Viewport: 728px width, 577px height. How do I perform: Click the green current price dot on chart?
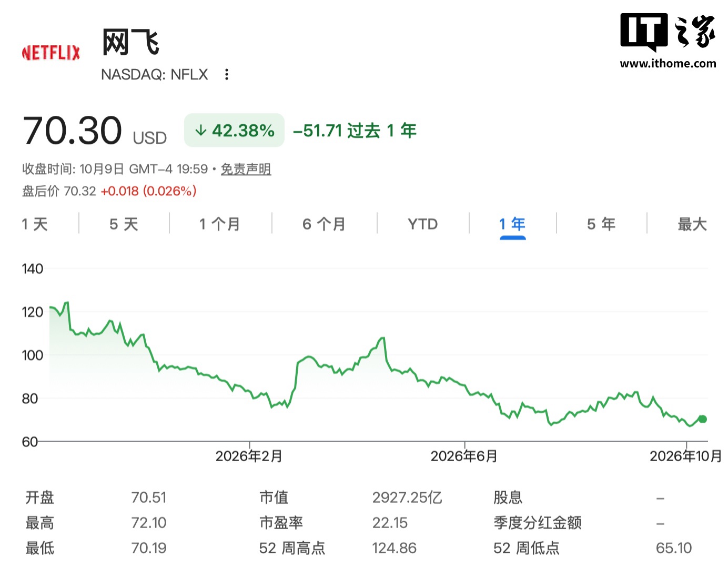pyautogui.click(x=703, y=419)
